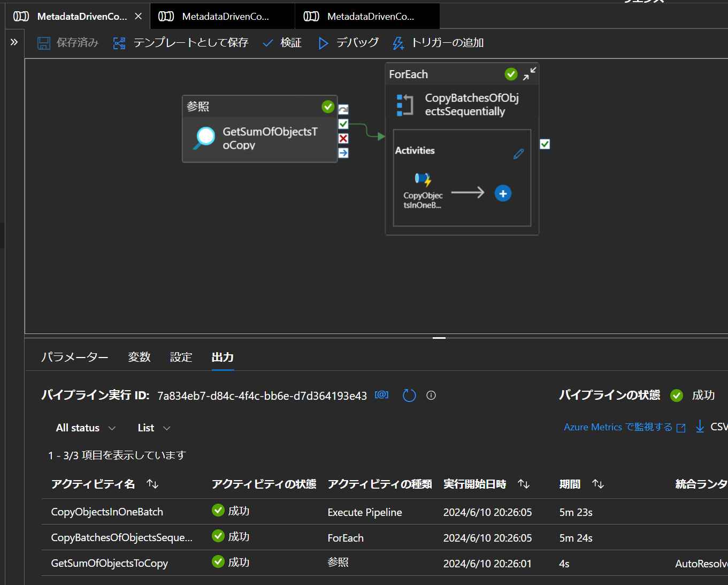Click the blue completion connector on 参照 activity

[343, 153]
